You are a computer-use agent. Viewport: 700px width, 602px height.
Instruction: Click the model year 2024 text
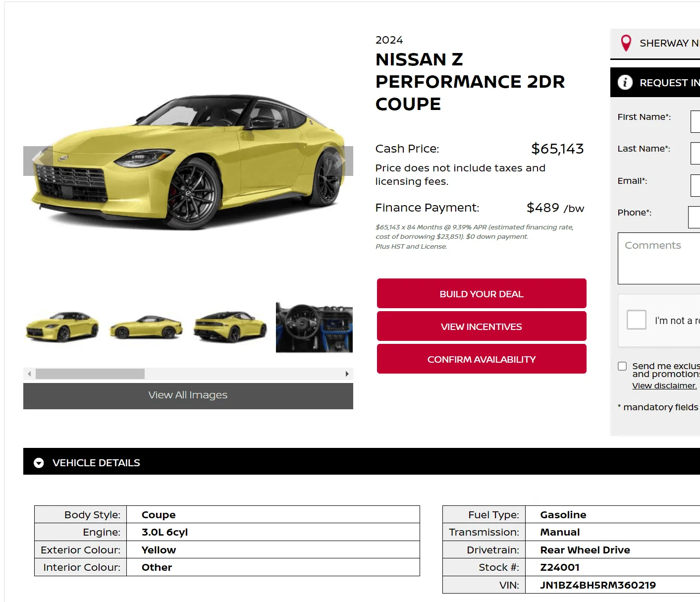tap(389, 40)
